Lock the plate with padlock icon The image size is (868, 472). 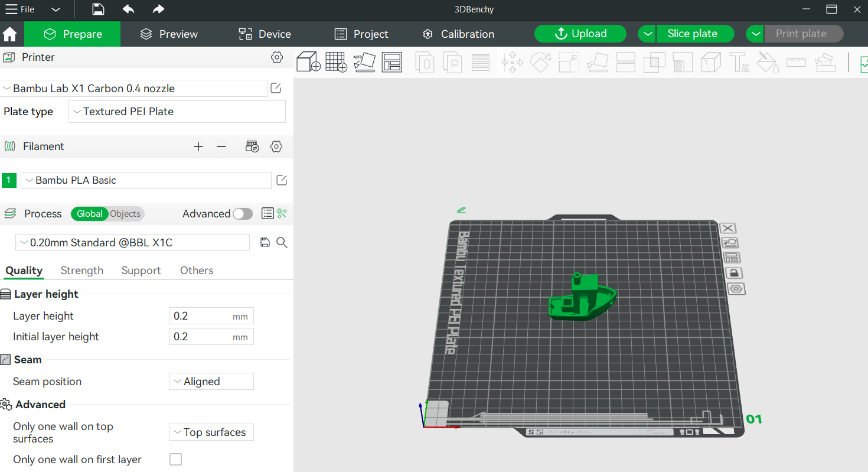click(x=734, y=273)
